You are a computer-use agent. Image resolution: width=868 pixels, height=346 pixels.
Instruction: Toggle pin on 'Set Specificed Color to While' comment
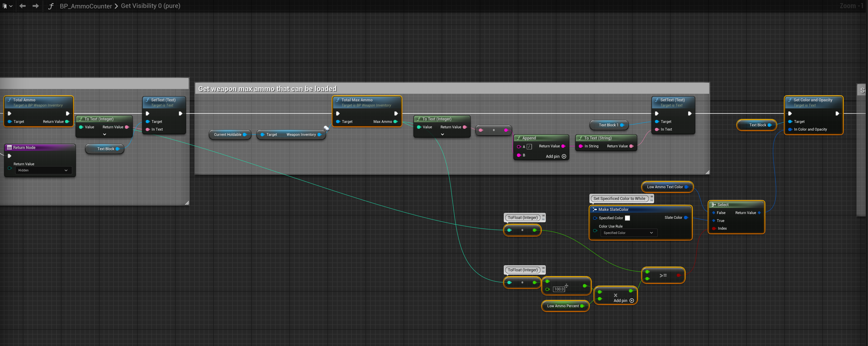pyautogui.click(x=652, y=196)
